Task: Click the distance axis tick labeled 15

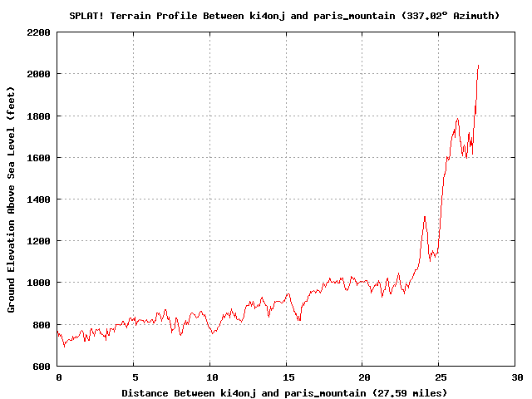Action: coord(287,377)
